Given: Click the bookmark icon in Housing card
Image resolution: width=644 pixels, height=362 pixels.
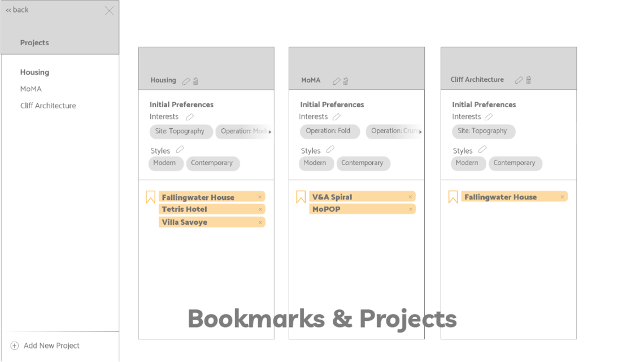Looking at the screenshot, I should [x=150, y=197].
